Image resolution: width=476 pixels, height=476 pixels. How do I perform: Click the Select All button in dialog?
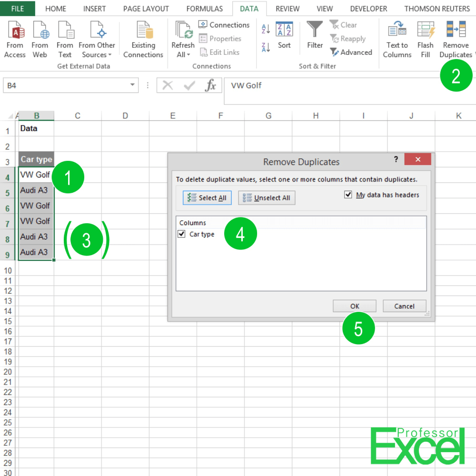(x=207, y=198)
